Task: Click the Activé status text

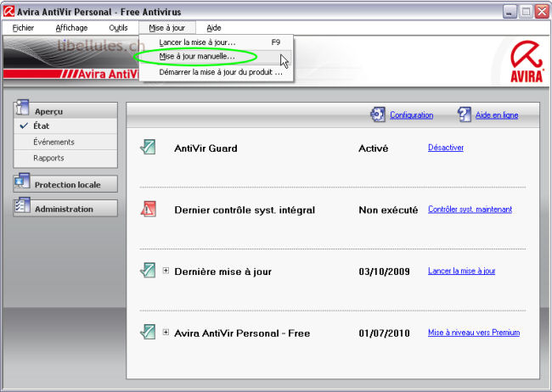Action: tap(373, 148)
